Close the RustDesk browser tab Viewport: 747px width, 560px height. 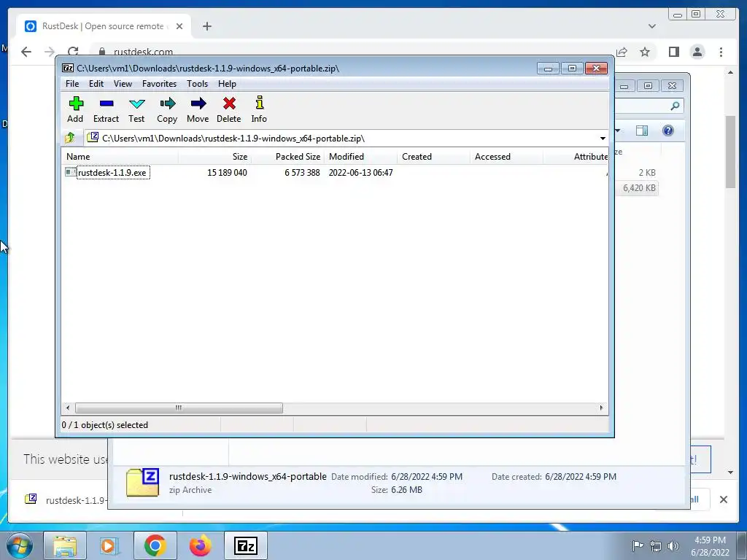[179, 26]
